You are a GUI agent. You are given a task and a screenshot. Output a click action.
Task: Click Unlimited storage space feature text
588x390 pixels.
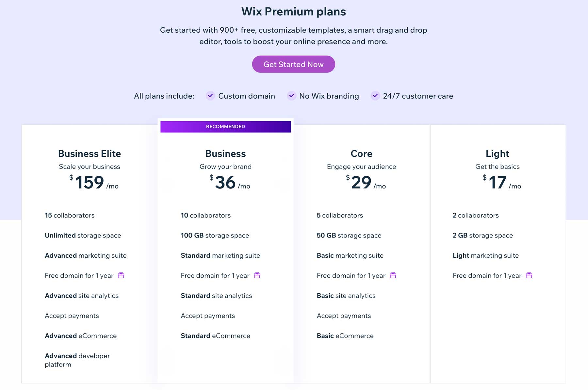(x=83, y=235)
